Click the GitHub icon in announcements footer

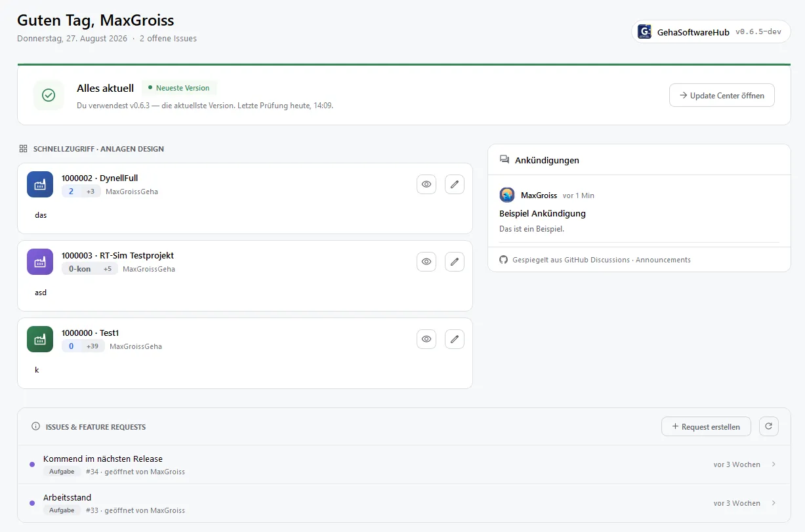pyautogui.click(x=504, y=260)
